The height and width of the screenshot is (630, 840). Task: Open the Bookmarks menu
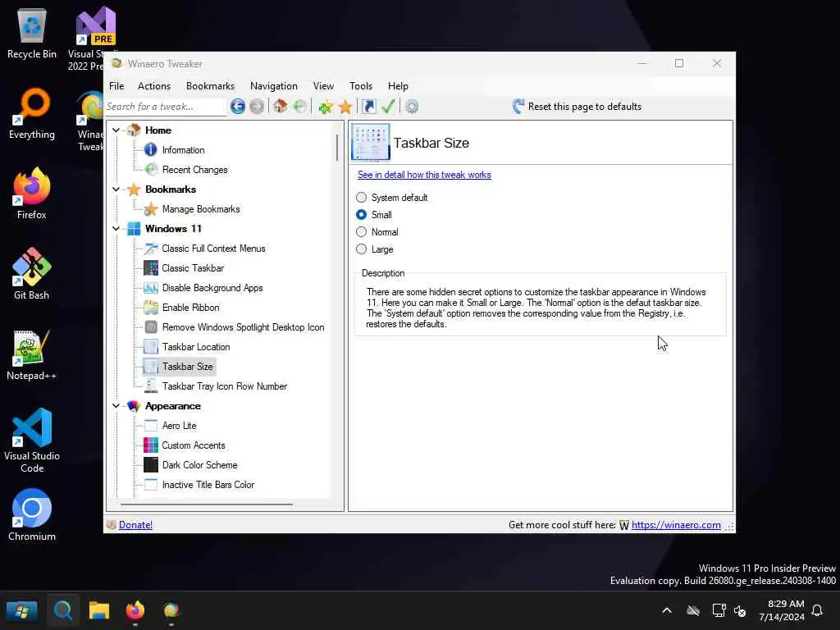[210, 86]
